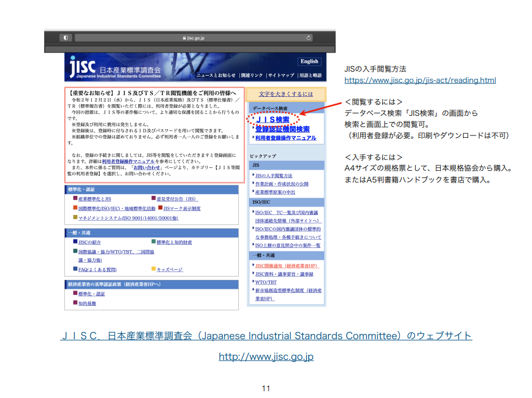Open the JISC 日本産業標準調査会 website title link

click(x=266, y=336)
